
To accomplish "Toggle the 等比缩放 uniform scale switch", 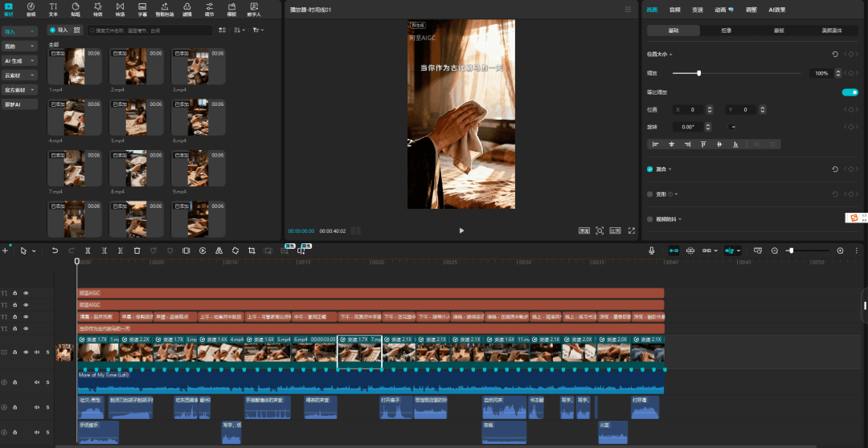I will click(849, 92).
